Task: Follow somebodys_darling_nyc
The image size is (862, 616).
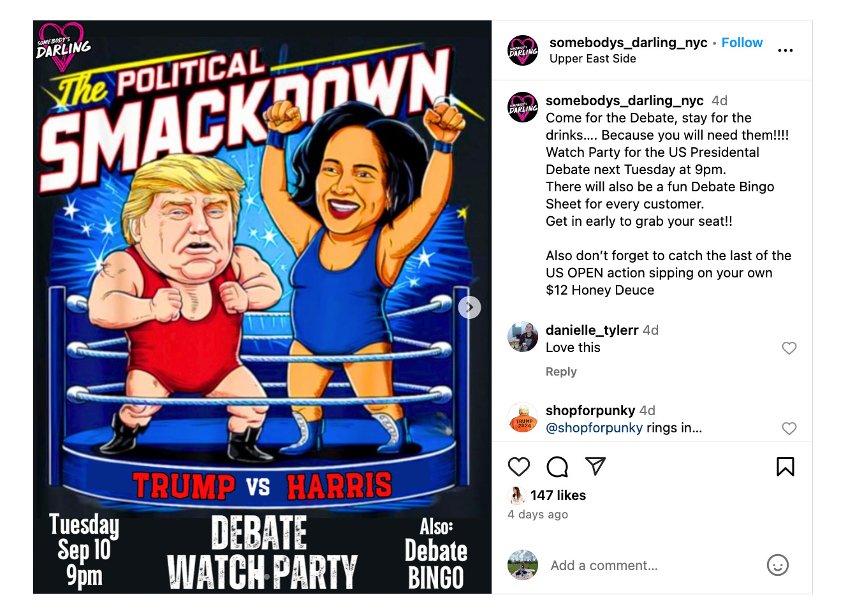Action: tap(741, 43)
